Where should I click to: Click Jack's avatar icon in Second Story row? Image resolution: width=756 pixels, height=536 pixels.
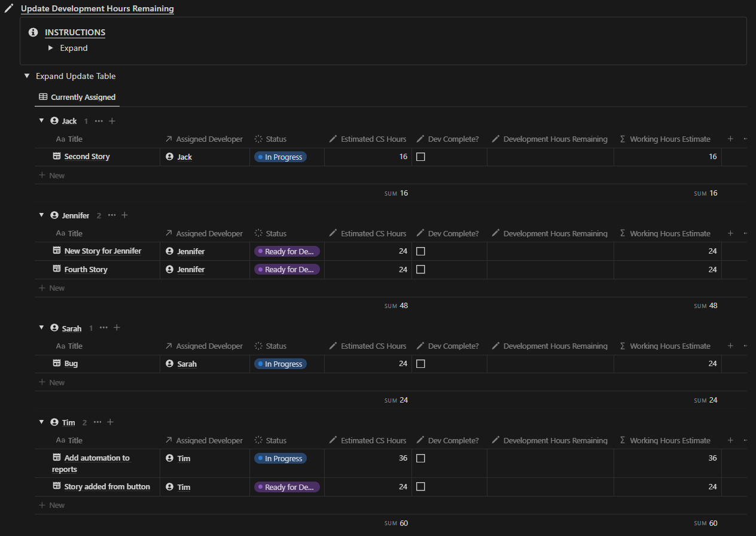[x=169, y=156]
